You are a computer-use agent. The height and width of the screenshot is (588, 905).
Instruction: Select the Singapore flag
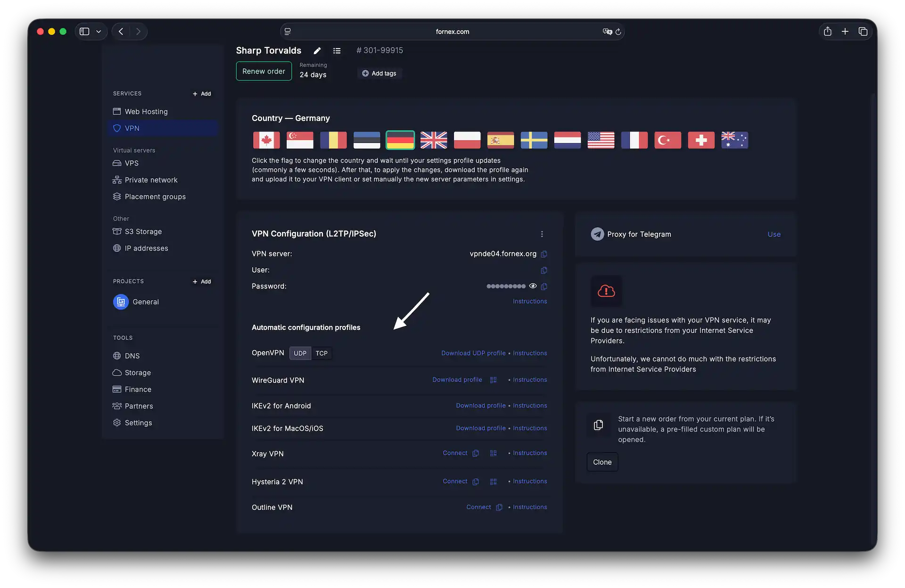tap(300, 140)
